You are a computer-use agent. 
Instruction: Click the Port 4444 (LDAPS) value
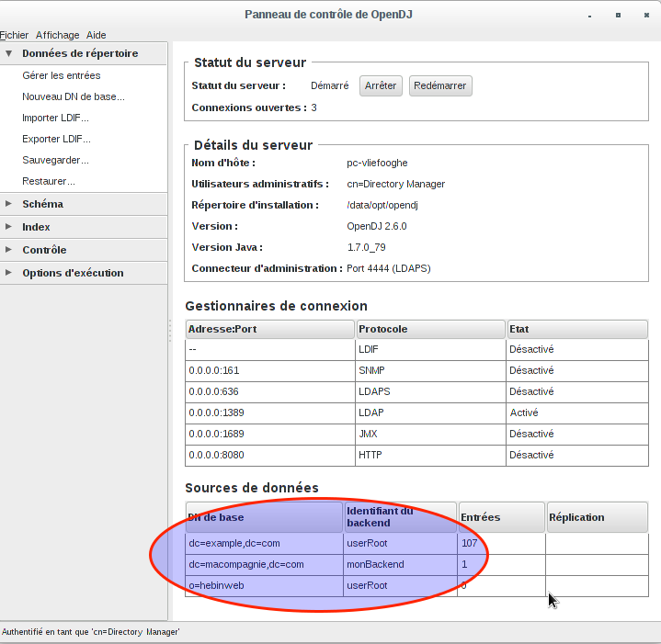pyautogui.click(x=389, y=268)
